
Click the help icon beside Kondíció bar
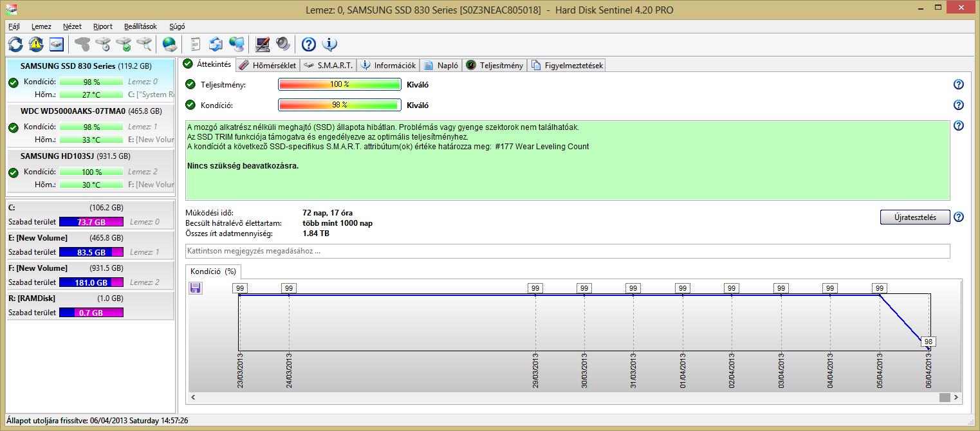958,105
